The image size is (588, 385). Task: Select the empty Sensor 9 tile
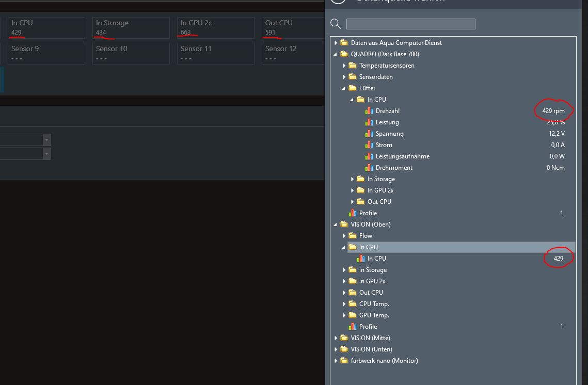tap(46, 54)
